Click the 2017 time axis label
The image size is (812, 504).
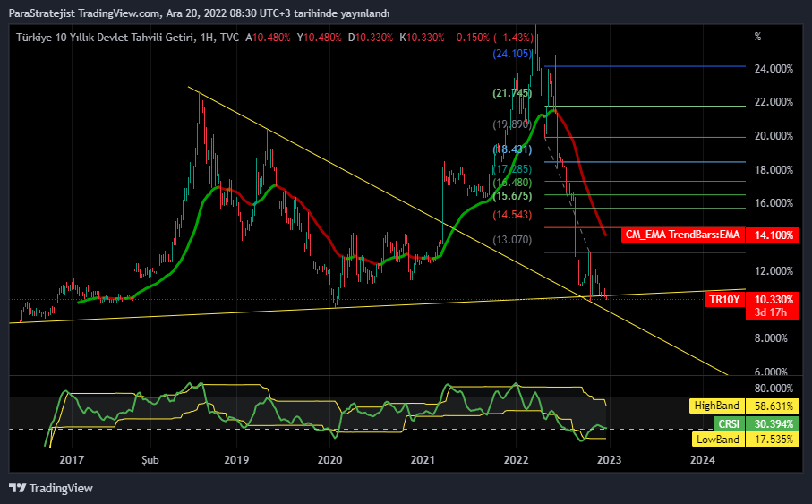tap(72, 459)
